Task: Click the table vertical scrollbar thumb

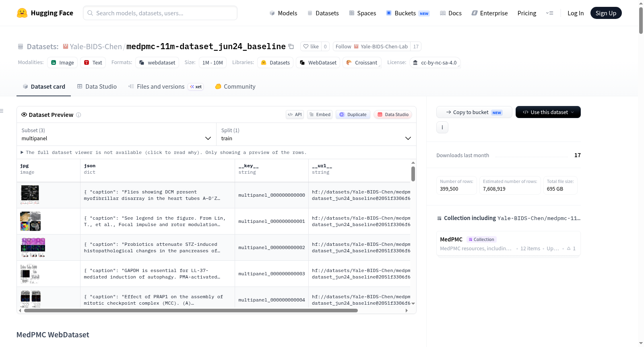Action: (x=413, y=174)
